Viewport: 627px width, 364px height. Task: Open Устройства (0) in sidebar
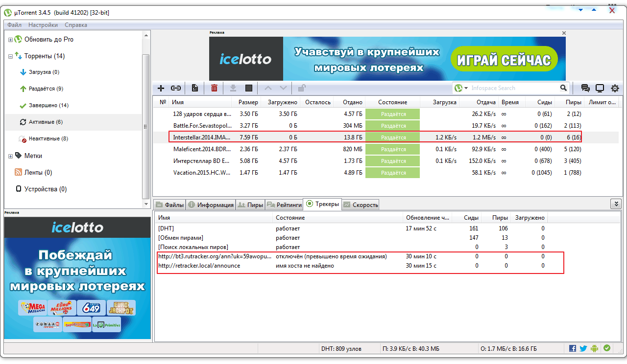pyautogui.click(x=41, y=189)
